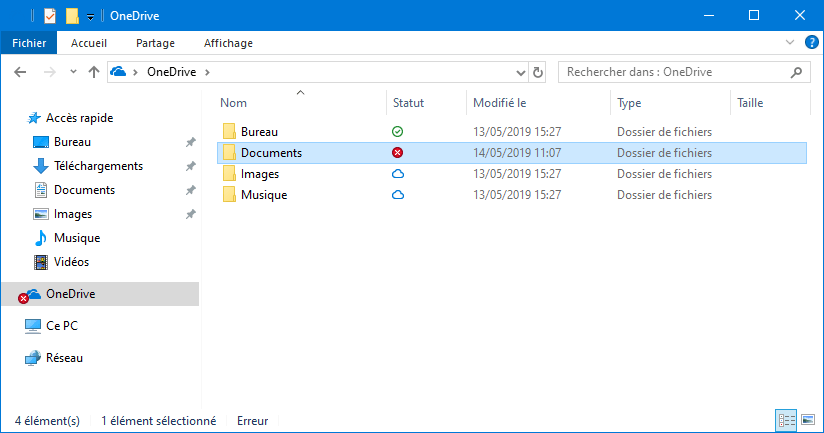
Task: Go forward with the forward arrow
Action: pos(49,72)
